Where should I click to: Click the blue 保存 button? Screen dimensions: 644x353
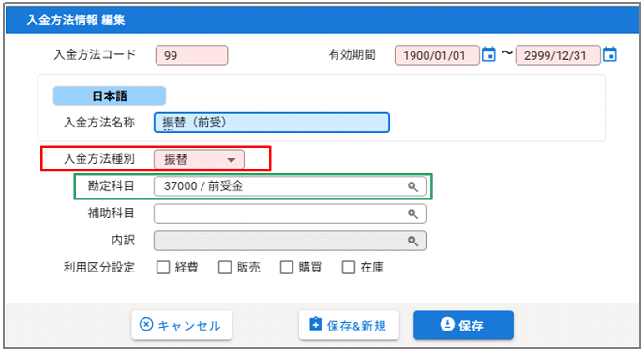463,325
